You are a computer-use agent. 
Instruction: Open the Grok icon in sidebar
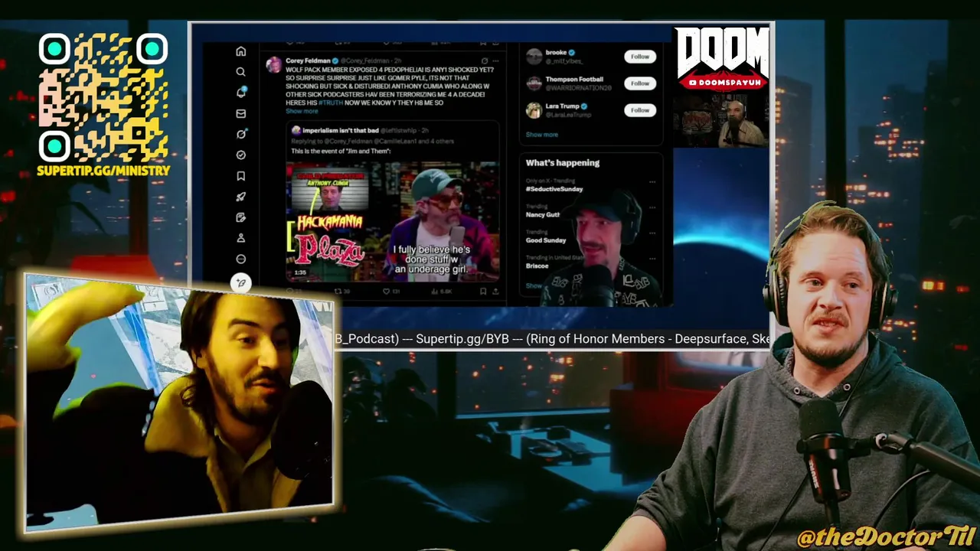240,134
